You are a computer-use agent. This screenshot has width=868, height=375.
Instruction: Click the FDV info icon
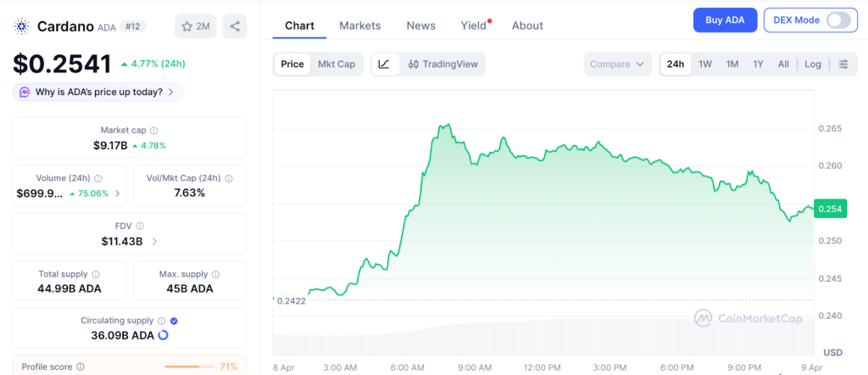coord(140,227)
